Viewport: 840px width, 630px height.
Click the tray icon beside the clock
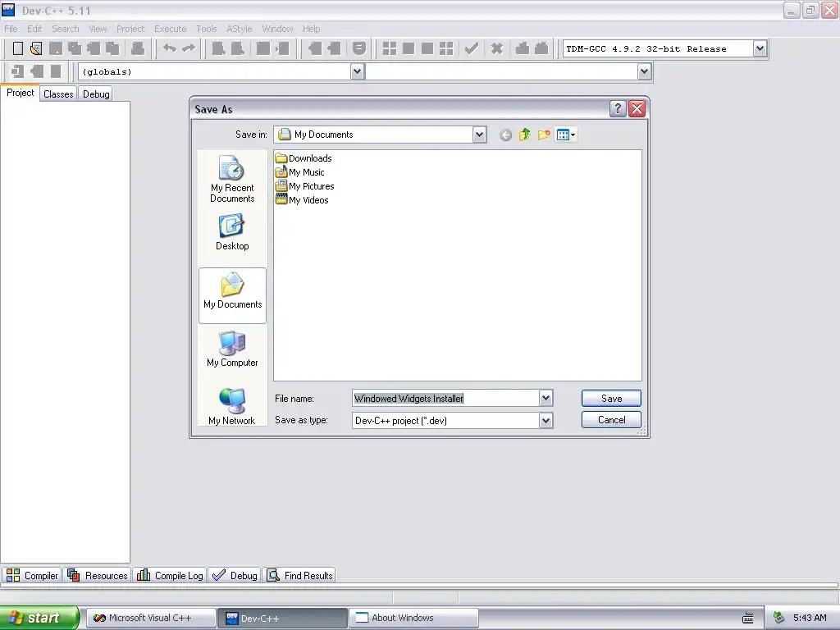(779, 619)
